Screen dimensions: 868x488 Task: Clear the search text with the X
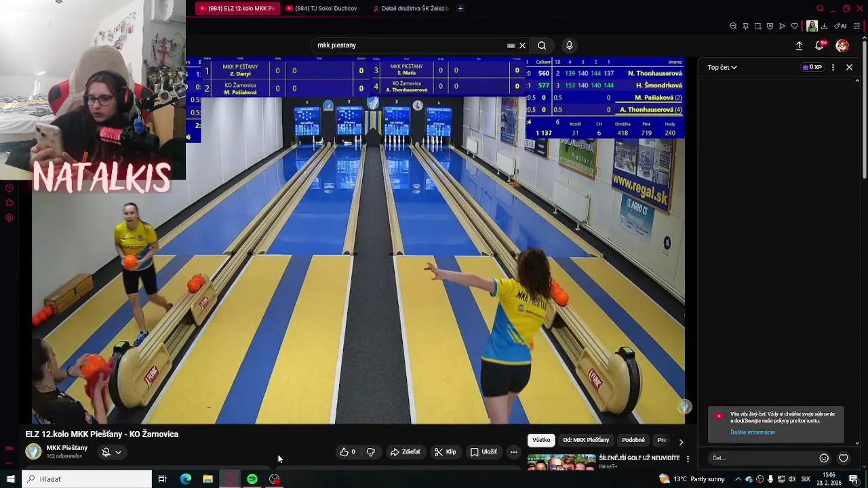(x=522, y=45)
